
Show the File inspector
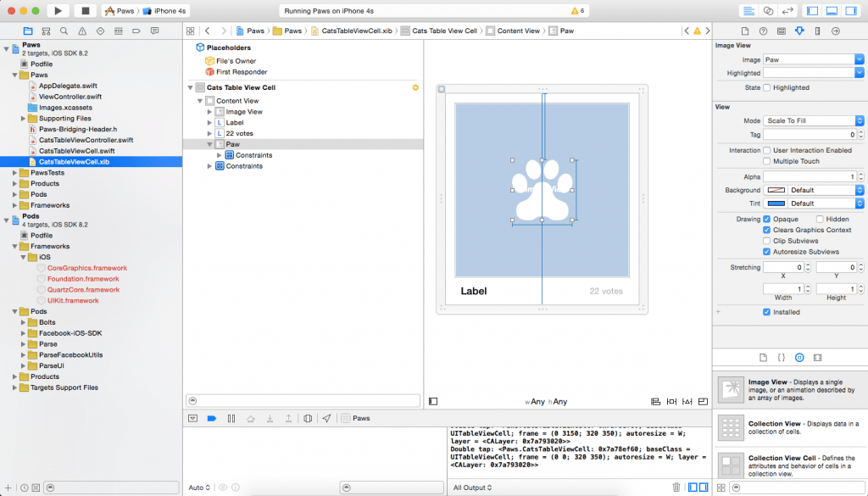(745, 31)
